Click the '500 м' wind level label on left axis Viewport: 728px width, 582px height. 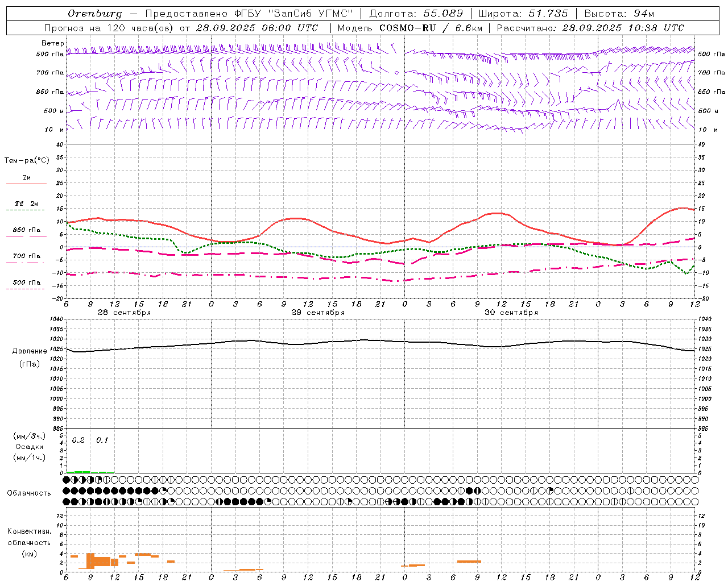54,111
